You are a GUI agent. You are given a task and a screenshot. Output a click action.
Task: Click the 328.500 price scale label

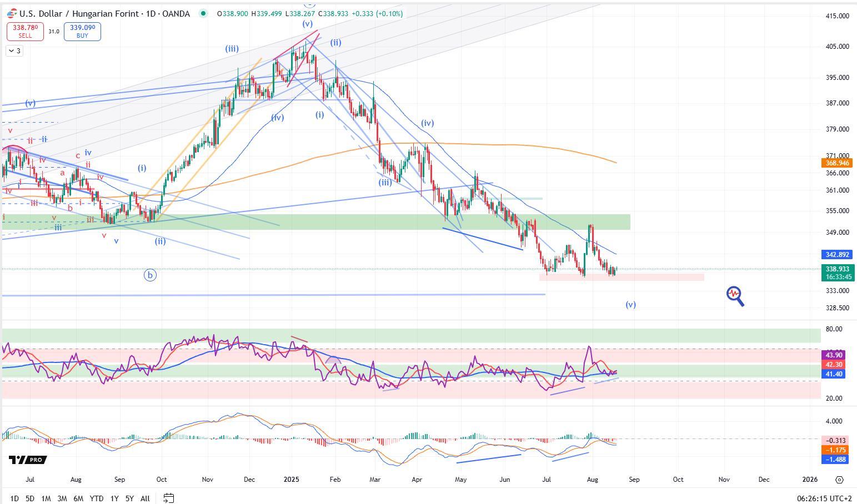pyautogui.click(x=837, y=308)
